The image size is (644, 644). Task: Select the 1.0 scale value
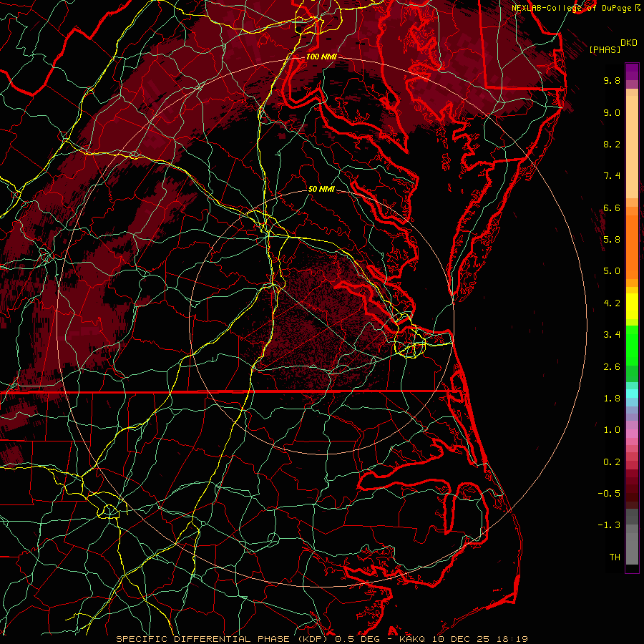pos(612,430)
